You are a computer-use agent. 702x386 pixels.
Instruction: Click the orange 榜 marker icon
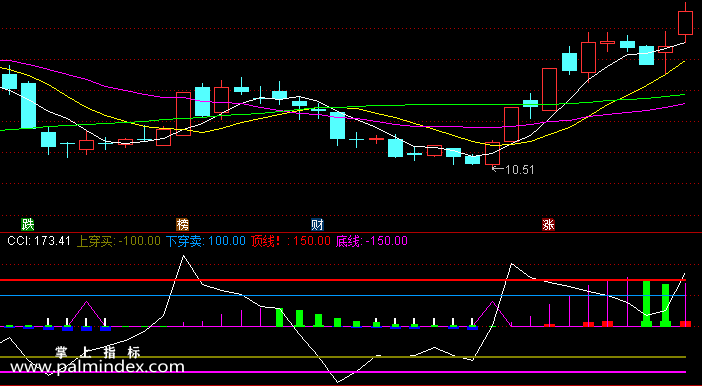(182, 225)
